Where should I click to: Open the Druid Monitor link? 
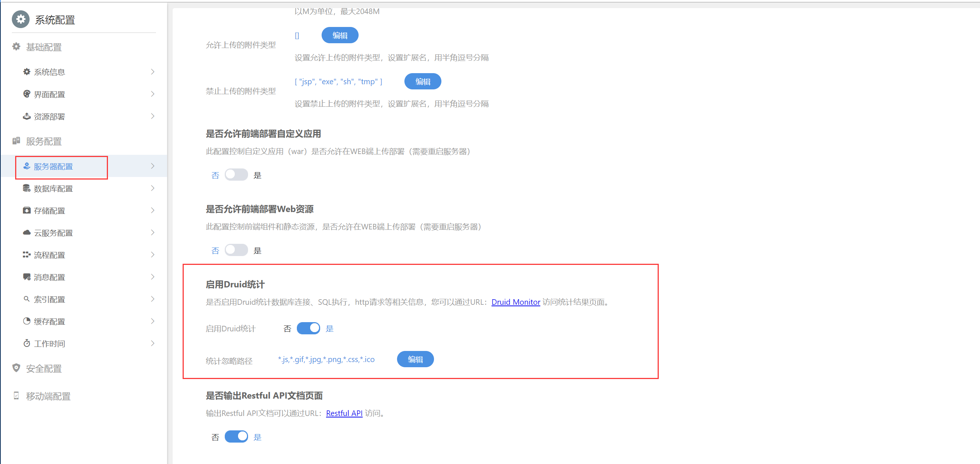tap(515, 302)
